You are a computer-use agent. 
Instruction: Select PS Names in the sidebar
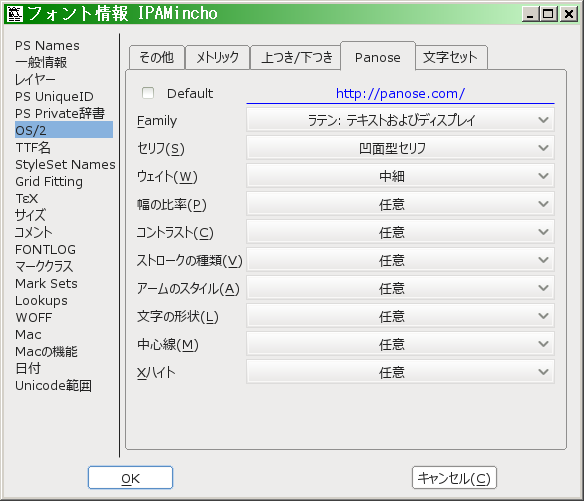coord(47,45)
